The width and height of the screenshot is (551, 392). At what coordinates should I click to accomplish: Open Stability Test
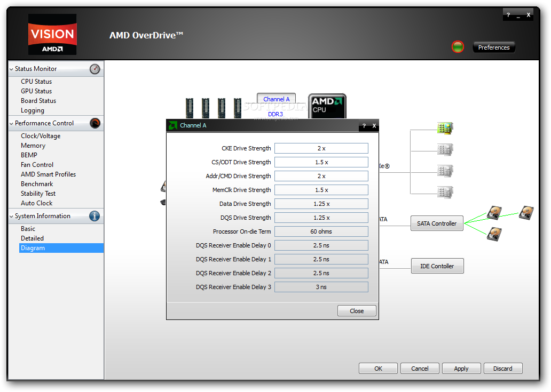[38, 194]
